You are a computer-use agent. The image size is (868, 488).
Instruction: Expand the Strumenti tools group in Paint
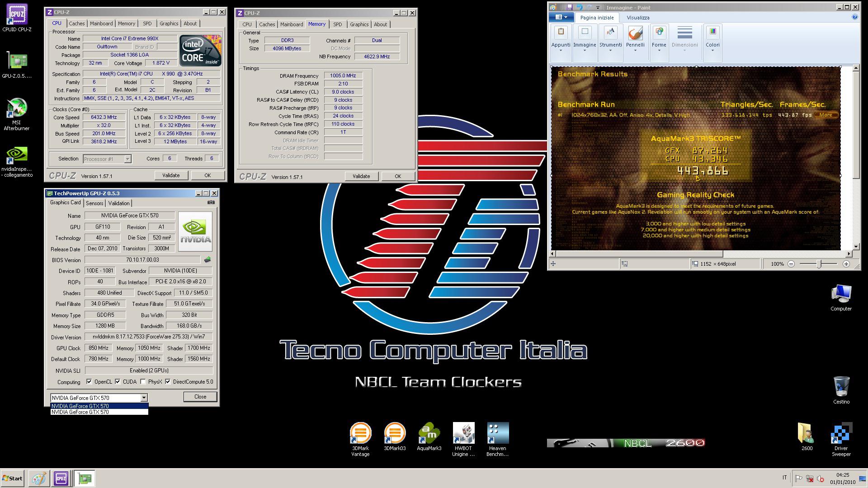pos(610,42)
